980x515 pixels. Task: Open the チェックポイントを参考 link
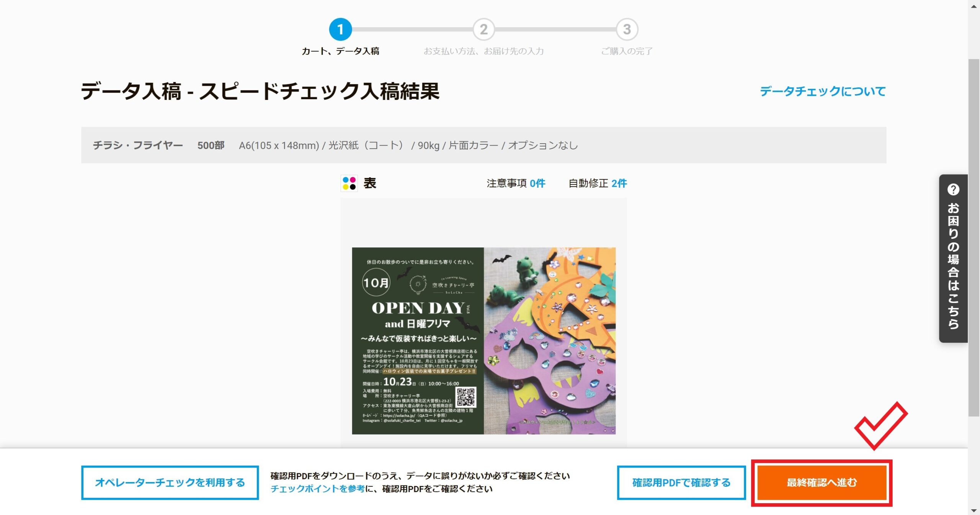click(x=318, y=489)
